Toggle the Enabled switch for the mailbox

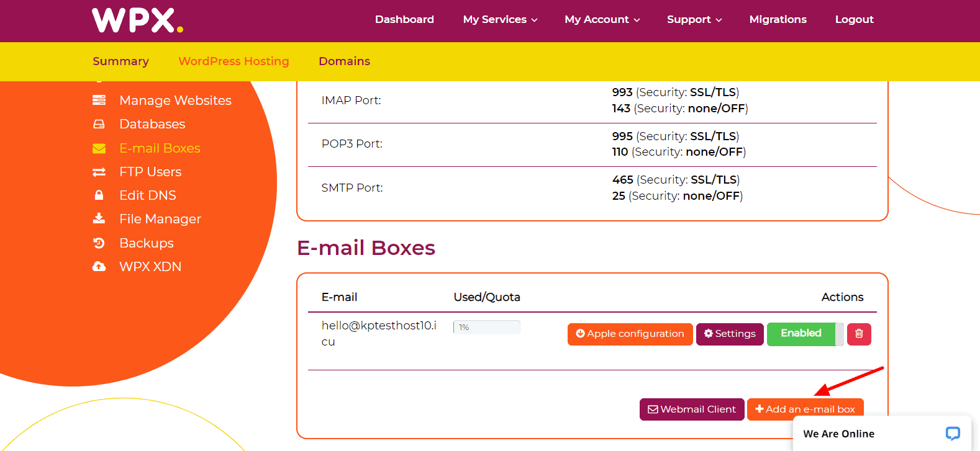click(805, 334)
